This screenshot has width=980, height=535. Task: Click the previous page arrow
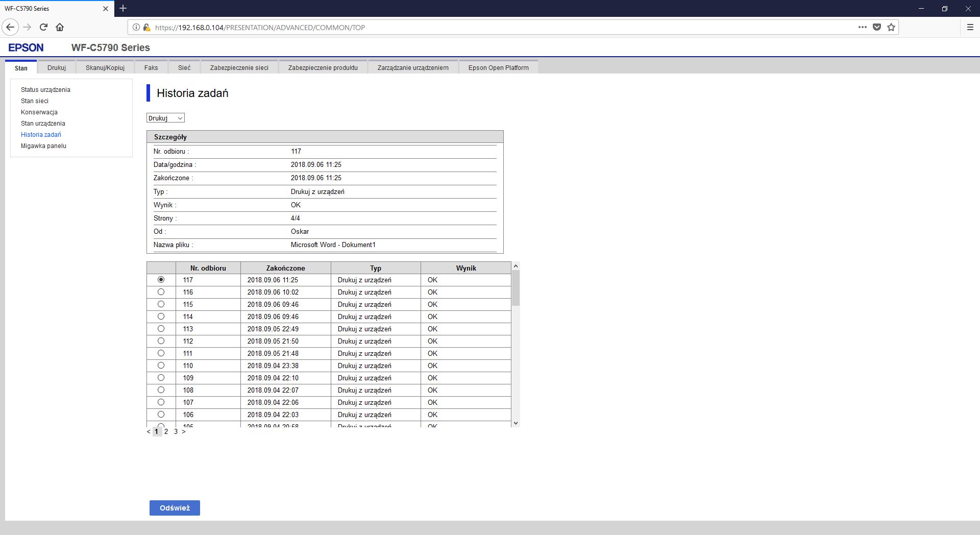[x=149, y=431]
